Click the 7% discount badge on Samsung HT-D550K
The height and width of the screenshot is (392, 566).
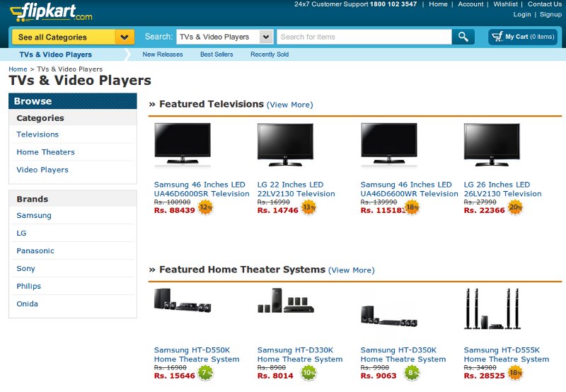click(206, 373)
